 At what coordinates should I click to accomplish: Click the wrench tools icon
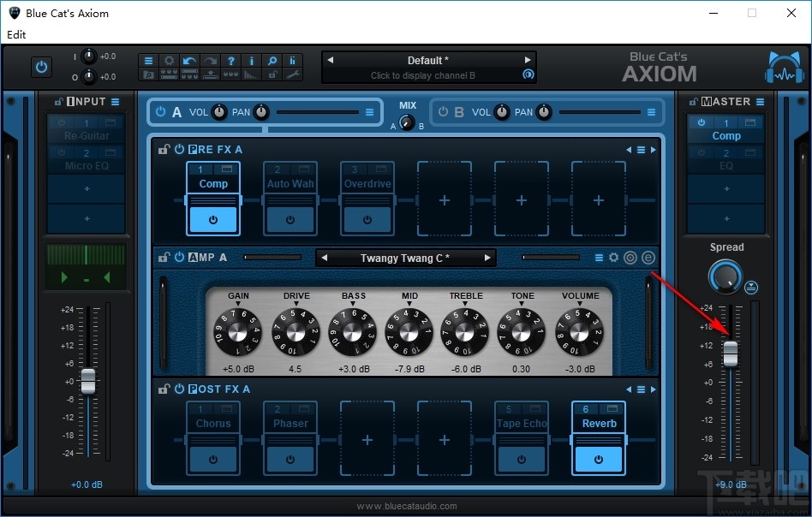click(293, 74)
